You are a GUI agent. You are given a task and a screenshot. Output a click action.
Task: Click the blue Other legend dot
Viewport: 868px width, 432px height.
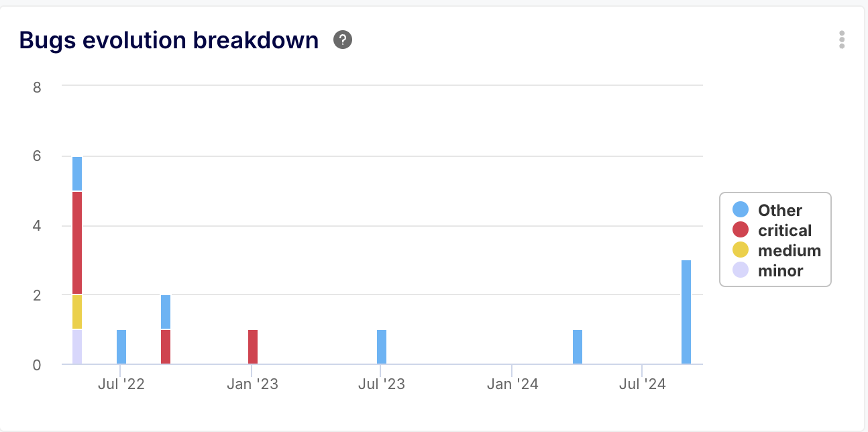741,210
